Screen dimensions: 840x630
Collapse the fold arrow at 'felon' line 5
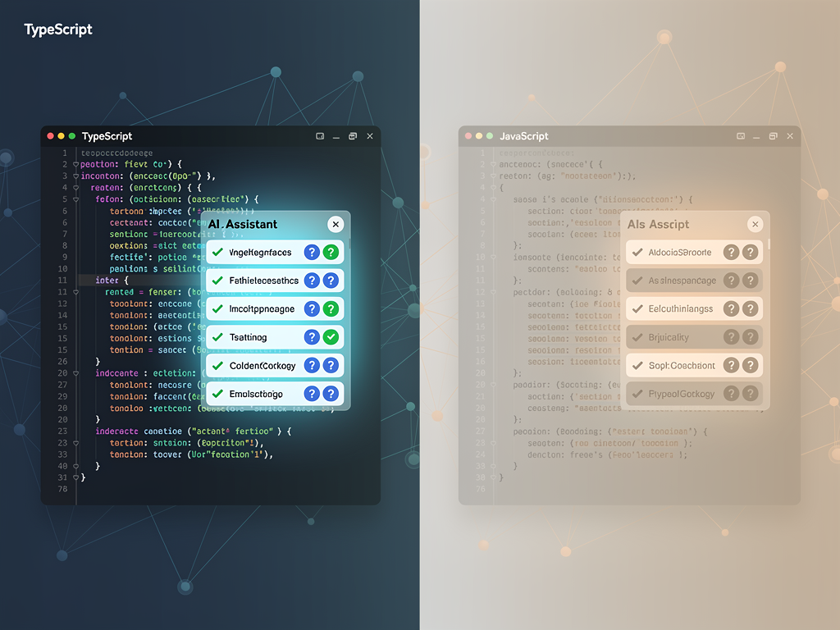(x=75, y=199)
